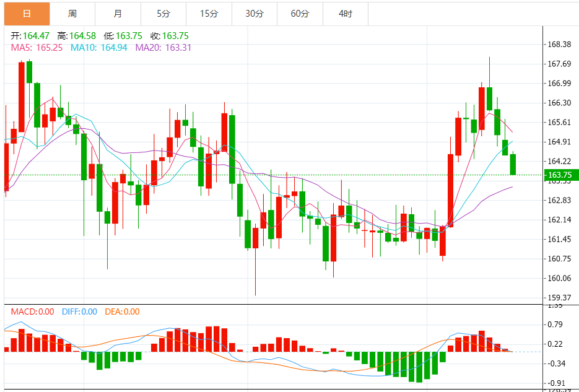
Task: Click the DIFF:0.00 indicator label
Action: click(79, 311)
